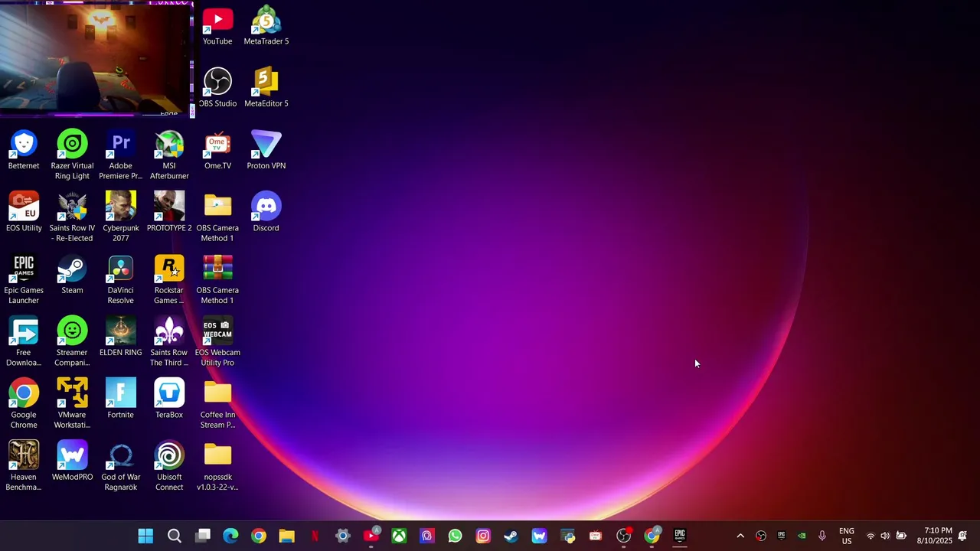Open the OBS Studio desktop shortcut
The height and width of the screenshot is (551, 980).
(217, 88)
